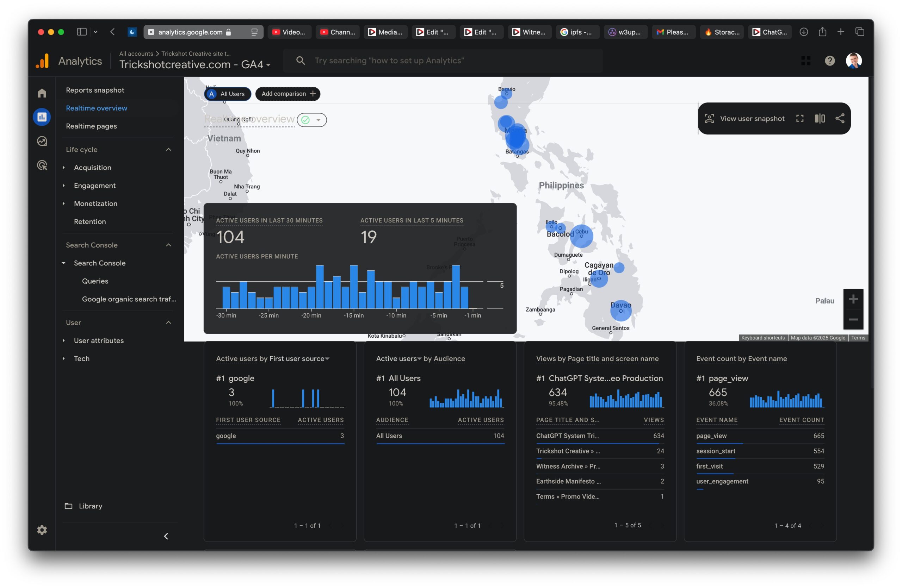Image resolution: width=902 pixels, height=588 pixels.
Task: Open Reports snapshot
Action: tap(95, 90)
